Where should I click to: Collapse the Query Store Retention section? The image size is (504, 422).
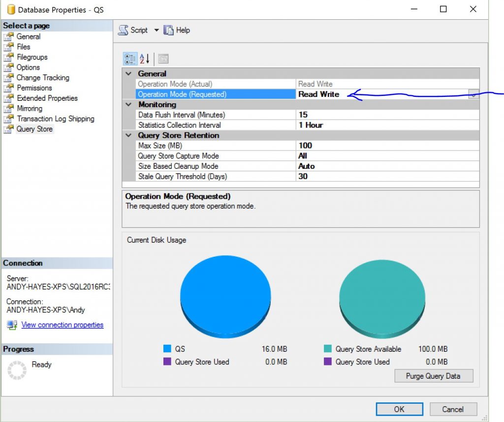129,135
